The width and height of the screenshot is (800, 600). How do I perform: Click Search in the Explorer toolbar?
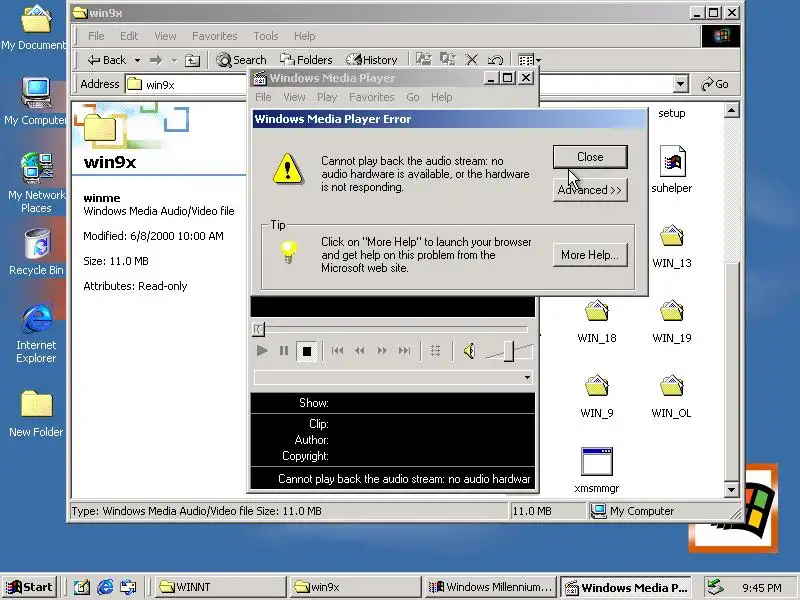coord(241,60)
